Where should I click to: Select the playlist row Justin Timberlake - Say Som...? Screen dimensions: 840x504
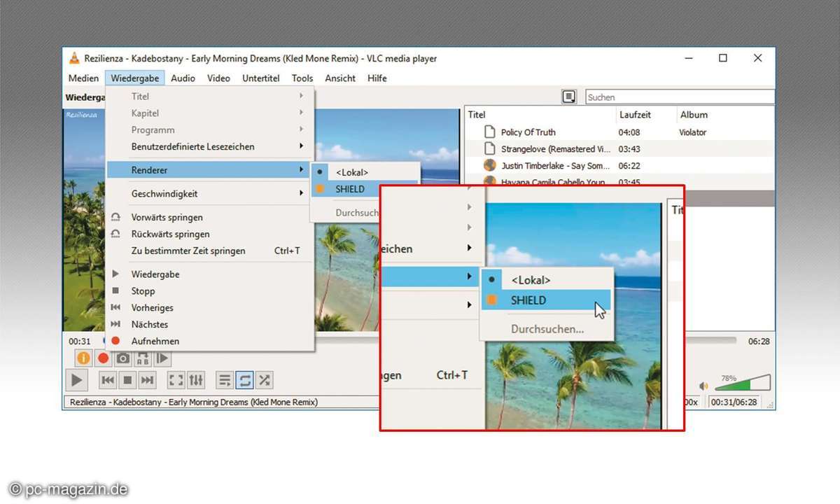point(619,165)
